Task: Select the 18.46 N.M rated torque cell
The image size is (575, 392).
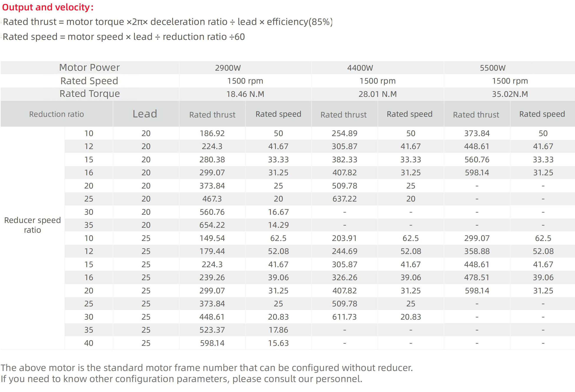Action: 245,94
